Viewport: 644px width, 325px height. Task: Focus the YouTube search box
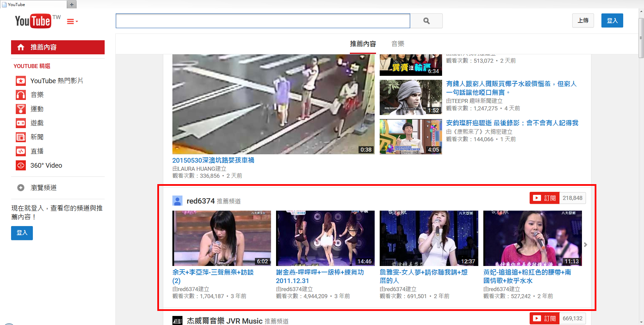click(263, 21)
